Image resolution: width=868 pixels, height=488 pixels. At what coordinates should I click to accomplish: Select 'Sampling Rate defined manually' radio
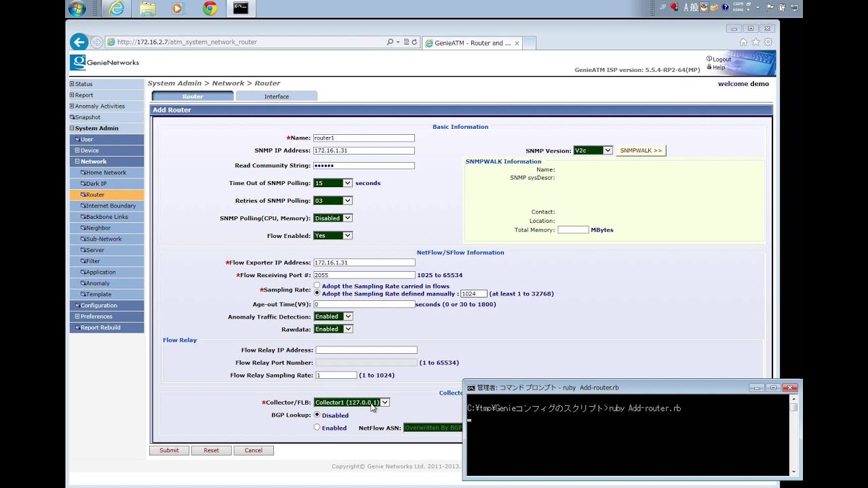tap(317, 293)
